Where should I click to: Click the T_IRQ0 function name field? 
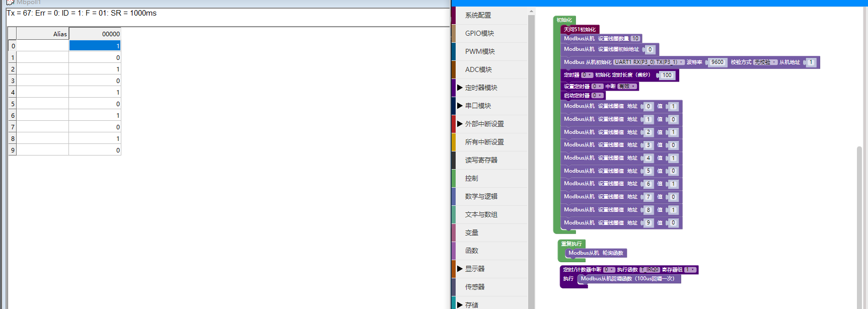pyautogui.click(x=650, y=270)
